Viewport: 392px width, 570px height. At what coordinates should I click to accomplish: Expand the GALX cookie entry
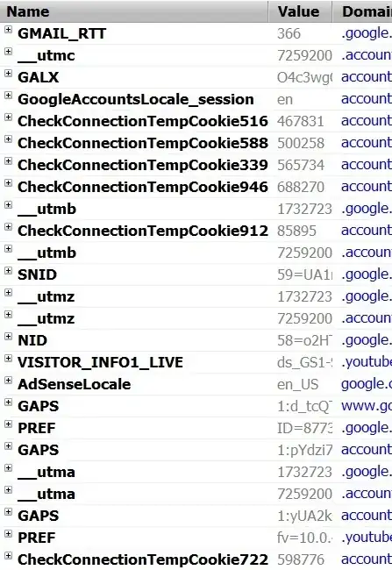point(9,74)
